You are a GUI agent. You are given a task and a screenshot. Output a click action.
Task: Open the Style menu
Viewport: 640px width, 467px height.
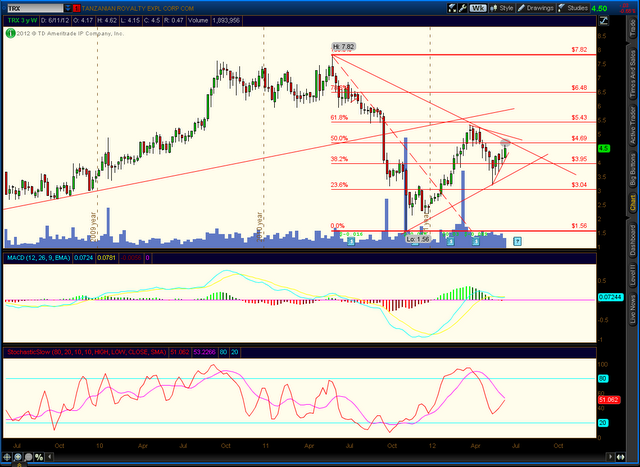pos(502,8)
